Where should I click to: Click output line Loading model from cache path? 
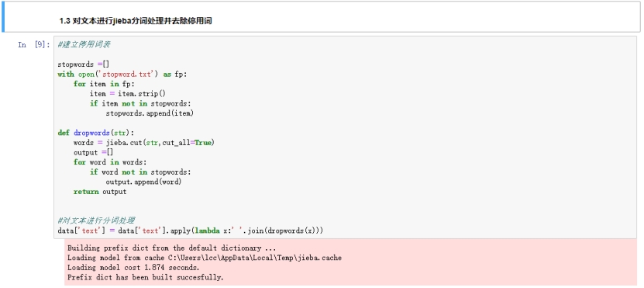[204, 258]
